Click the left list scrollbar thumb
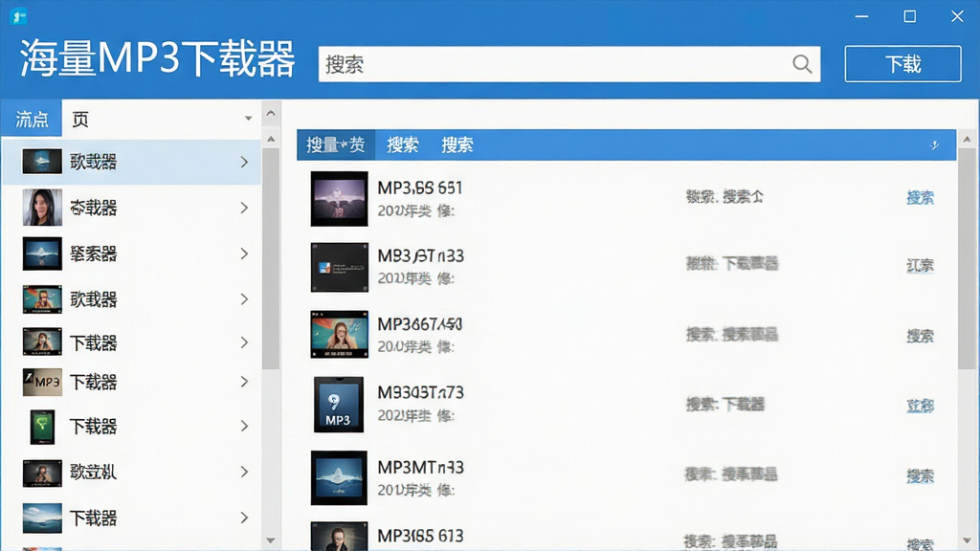Viewport: 980px width, 551px height. coord(271,258)
